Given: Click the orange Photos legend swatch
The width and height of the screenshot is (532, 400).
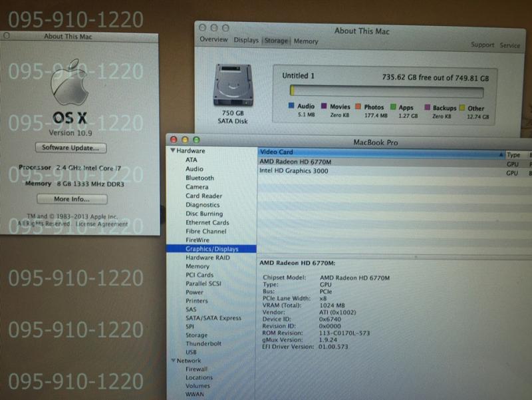Looking at the screenshot, I should [358, 106].
